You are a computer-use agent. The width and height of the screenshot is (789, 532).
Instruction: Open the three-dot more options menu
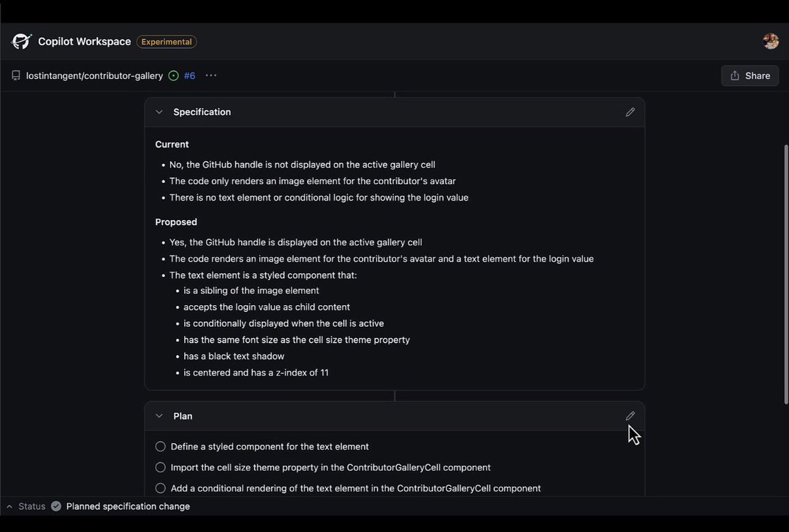pos(211,76)
